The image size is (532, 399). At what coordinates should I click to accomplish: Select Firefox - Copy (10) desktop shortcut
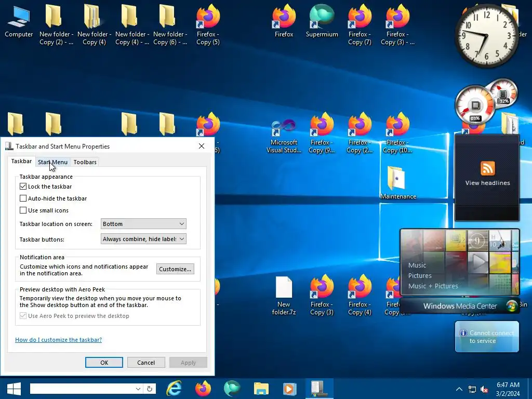[x=397, y=134]
